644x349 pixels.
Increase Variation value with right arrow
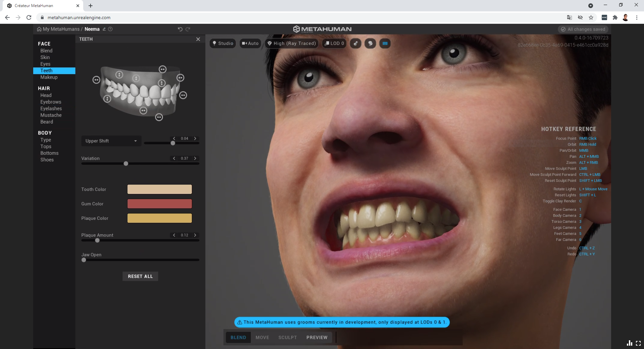click(195, 158)
